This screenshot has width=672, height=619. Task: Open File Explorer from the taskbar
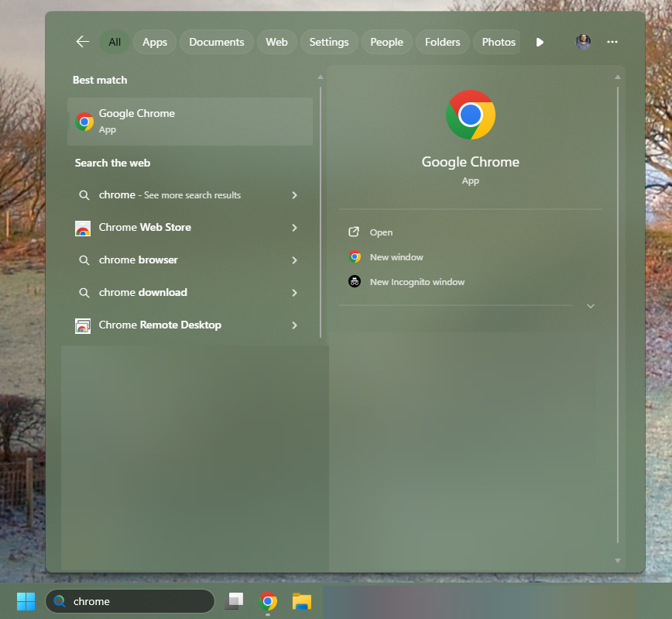(301, 601)
